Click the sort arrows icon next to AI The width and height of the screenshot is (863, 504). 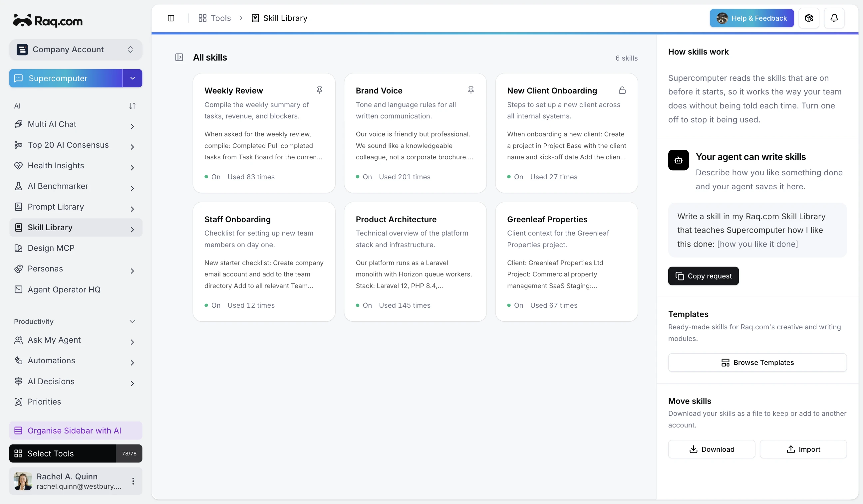coord(132,106)
